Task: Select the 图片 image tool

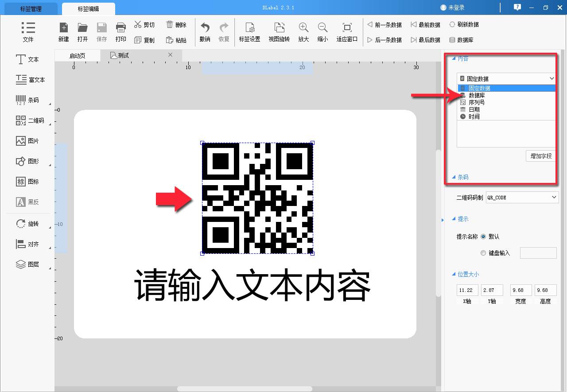Action: coord(27,141)
